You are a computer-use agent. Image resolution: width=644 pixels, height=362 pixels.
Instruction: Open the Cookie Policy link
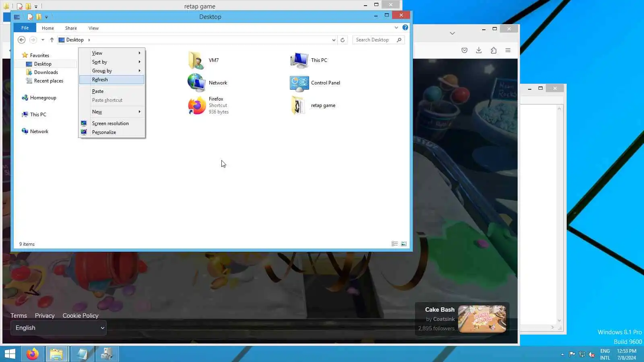click(x=80, y=316)
